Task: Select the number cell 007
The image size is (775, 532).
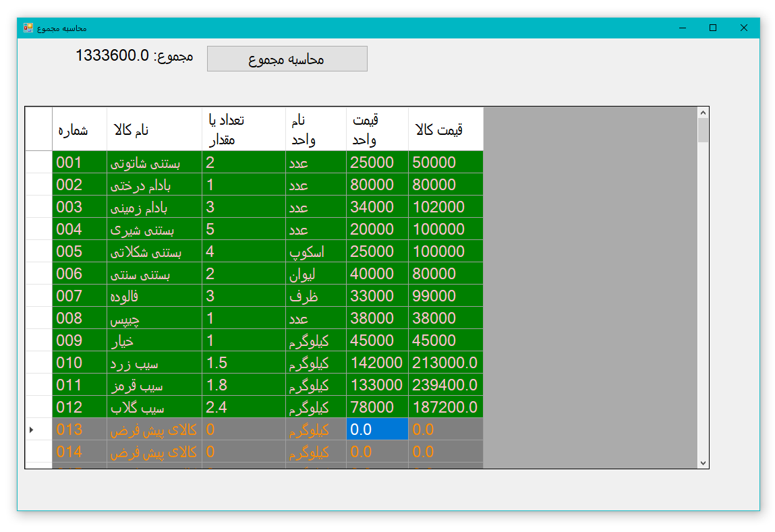Action: [79, 296]
